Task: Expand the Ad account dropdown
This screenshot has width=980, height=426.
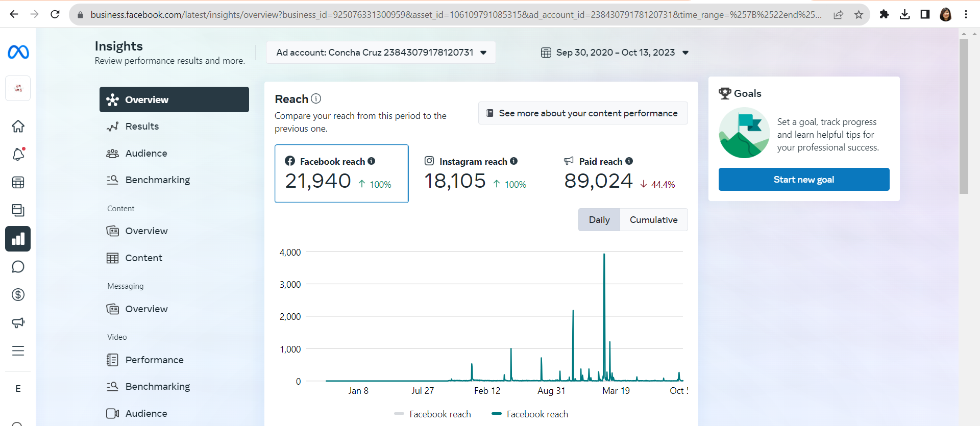Action: [x=381, y=52]
